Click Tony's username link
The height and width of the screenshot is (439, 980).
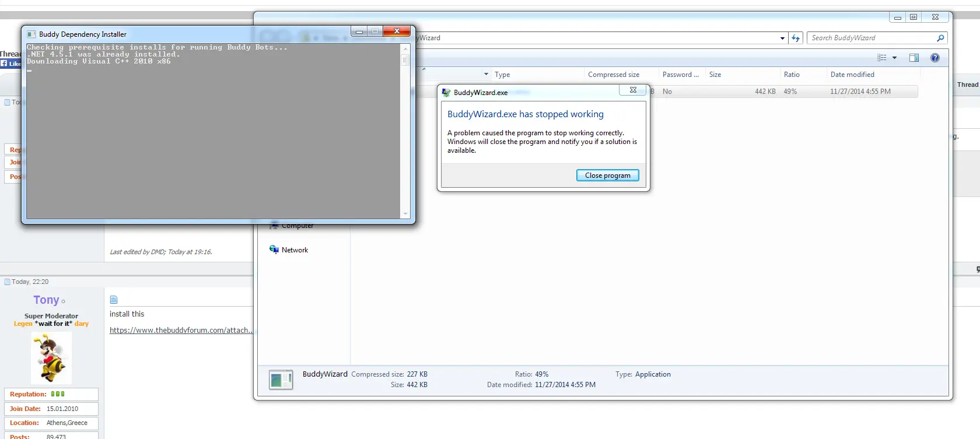point(46,300)
